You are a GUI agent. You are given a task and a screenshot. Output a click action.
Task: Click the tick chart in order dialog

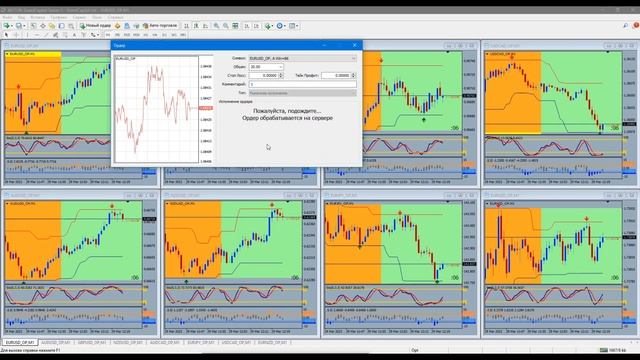(x=156, y=109)
